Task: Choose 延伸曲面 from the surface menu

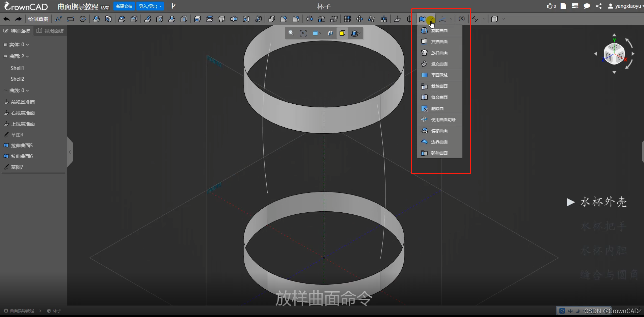Action: click(x=439, y=153)
